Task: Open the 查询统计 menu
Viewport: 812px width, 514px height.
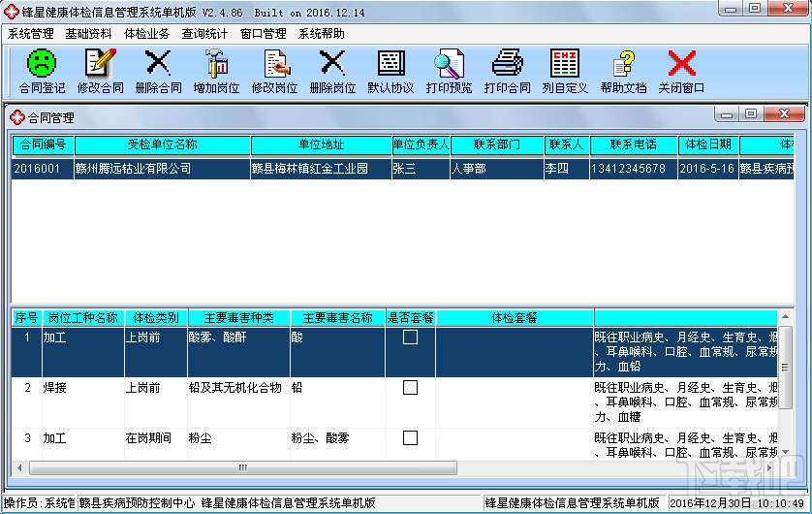Action: tap(204, 34)
